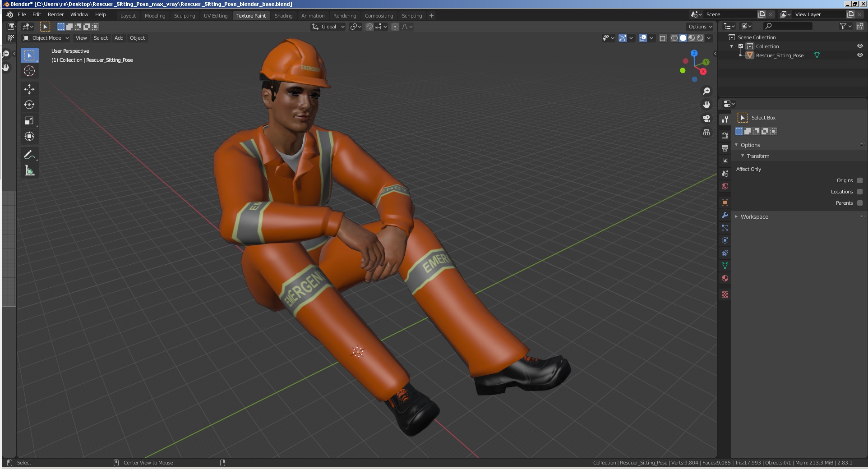
Task: Collapse the Options panel in properties
Action: pos(737,145)
